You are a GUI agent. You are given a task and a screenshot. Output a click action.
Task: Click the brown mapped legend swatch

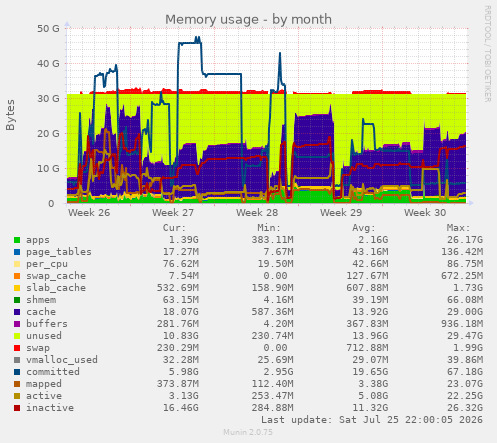[17, 384]
